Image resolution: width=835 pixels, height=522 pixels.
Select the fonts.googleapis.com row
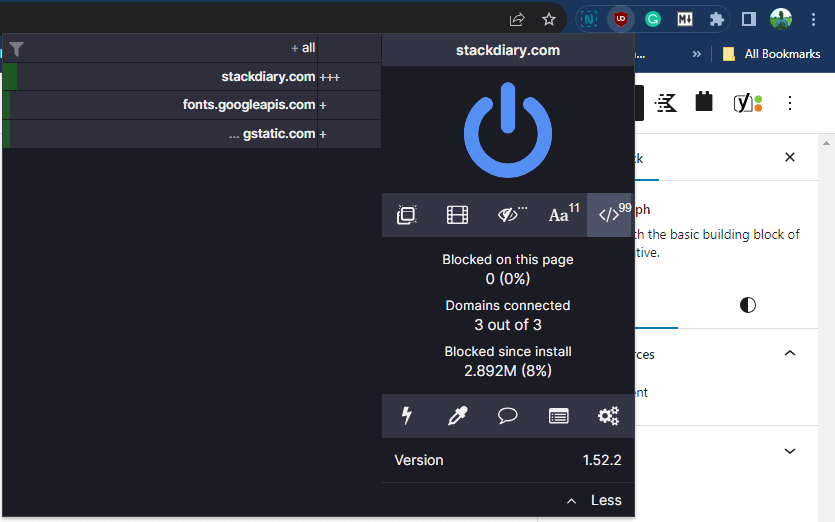(249, 105)
